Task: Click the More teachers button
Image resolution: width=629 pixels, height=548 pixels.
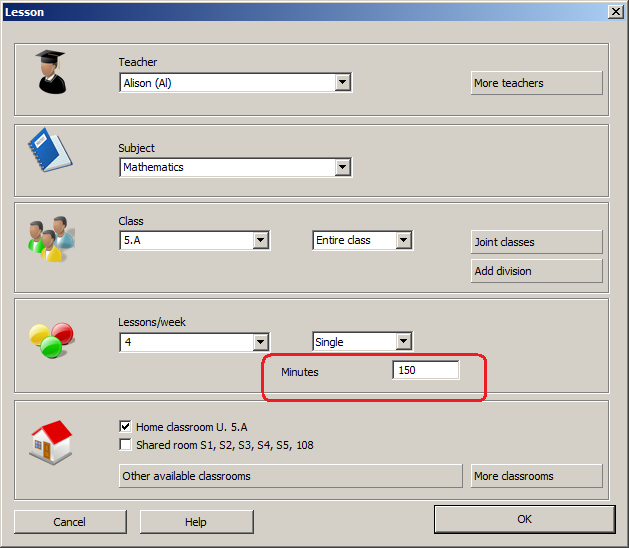Action: point(536,83)
